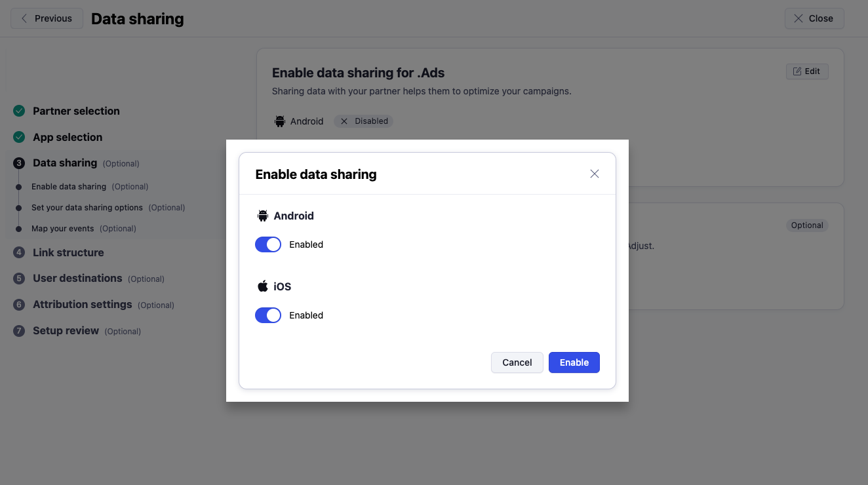Open Set your data sharing options sub-step

point(87,208)
